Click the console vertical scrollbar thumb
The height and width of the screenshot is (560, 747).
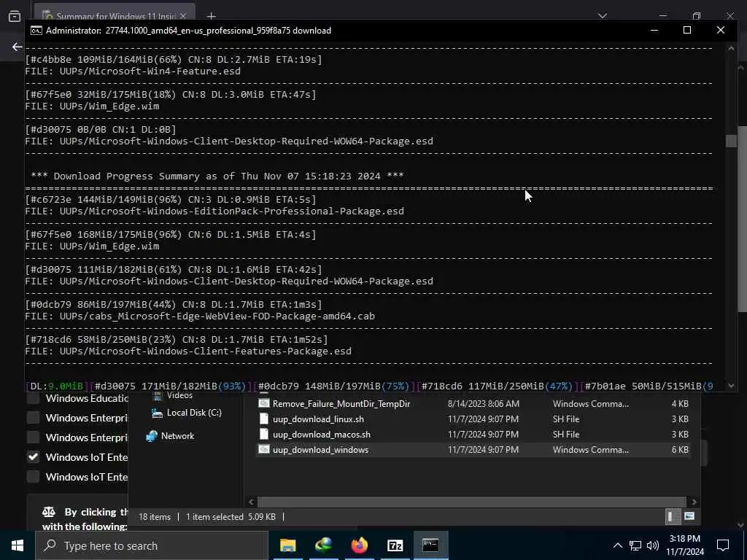point(731,141)
